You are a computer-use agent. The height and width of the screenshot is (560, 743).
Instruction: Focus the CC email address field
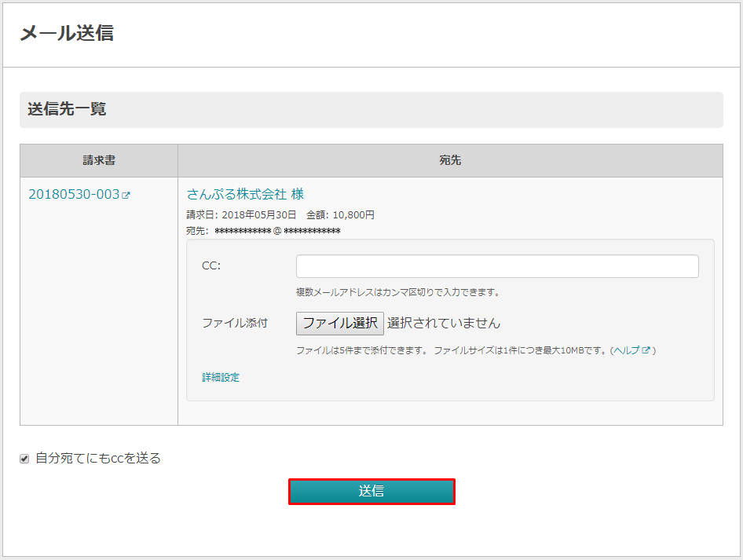tap(496, 266)
